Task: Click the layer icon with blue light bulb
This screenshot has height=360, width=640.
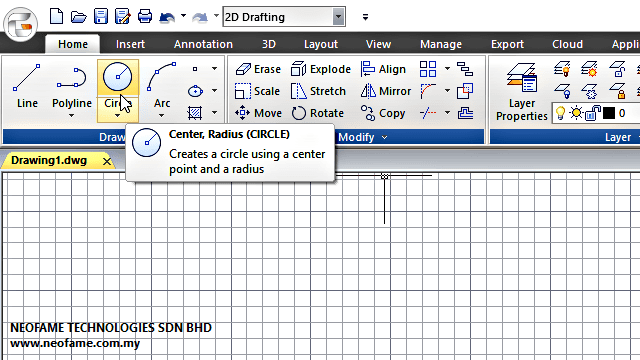Action: pos(562,91)
